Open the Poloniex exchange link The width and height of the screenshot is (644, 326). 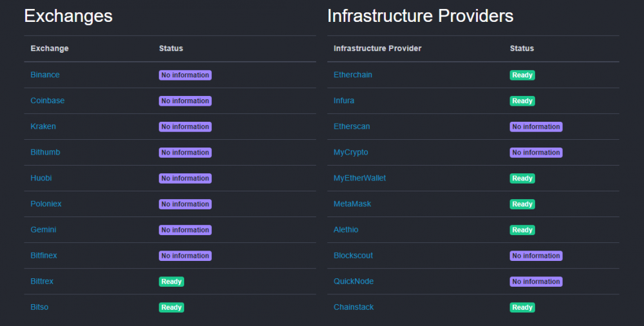(46, 204)
